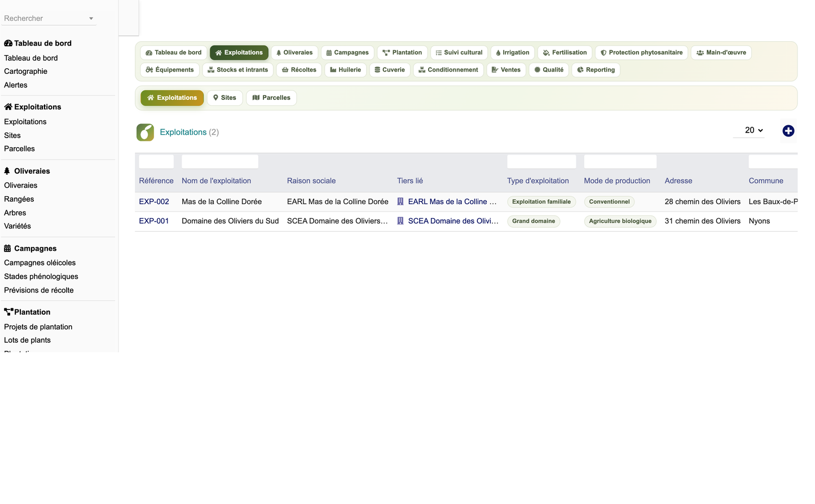This screenshot has width=815, height=504.
Task: Click the Mode de production filter field
Action: pyautogui.click(x=620, y=161)
